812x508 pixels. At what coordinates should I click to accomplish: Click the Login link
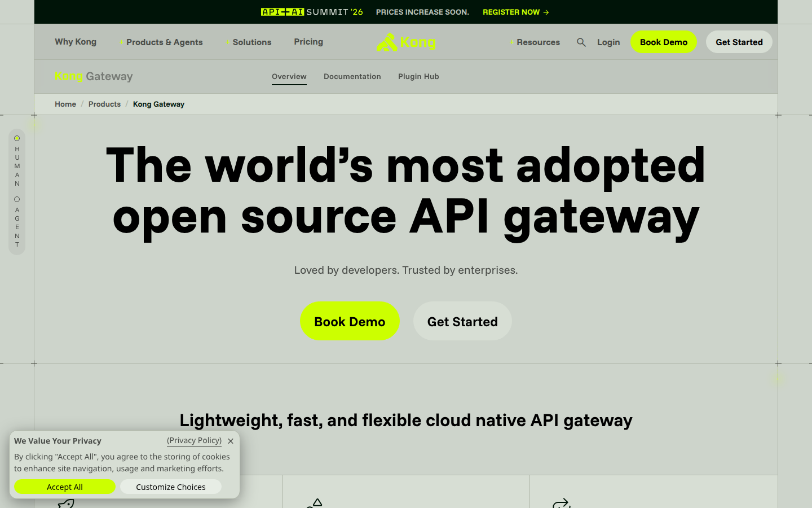click(608, 42)
